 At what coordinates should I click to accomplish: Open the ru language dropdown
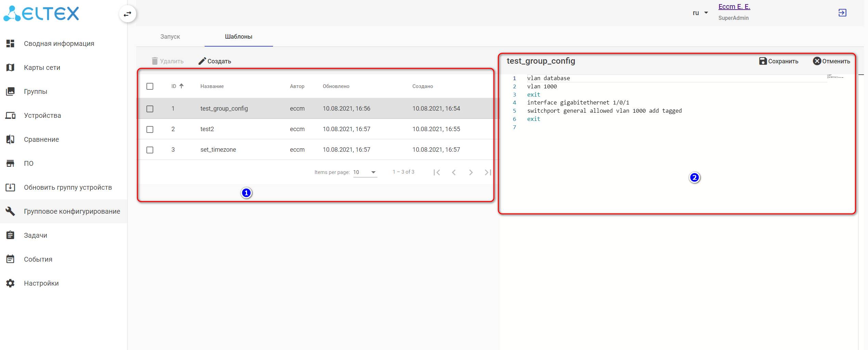(x=700, y=13)
